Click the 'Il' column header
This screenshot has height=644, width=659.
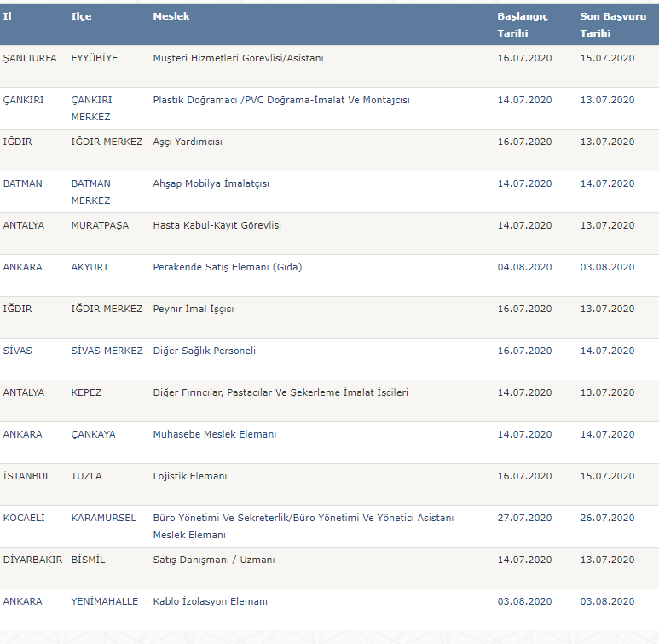point(8,16)
